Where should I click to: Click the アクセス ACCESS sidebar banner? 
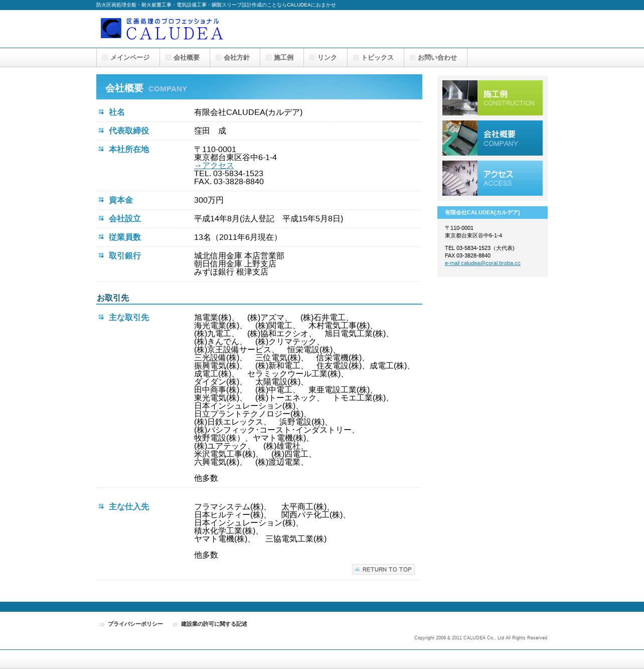(493, 178)
